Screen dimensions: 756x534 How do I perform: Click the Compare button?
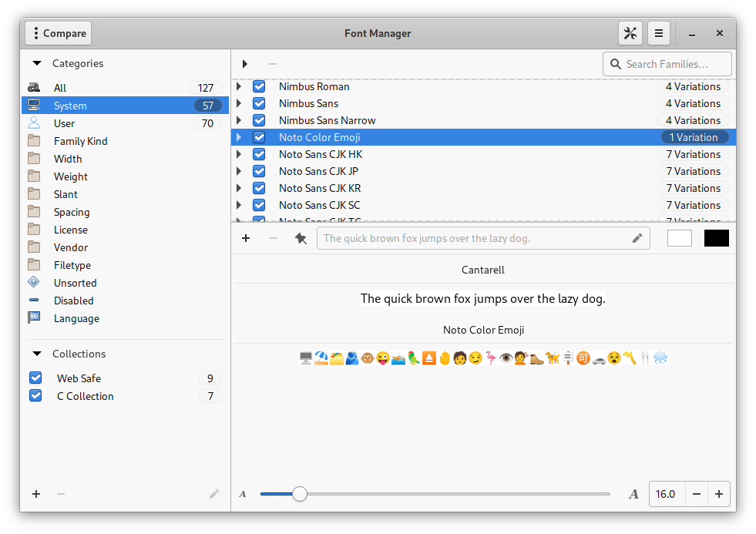click(x=59, y=33)
